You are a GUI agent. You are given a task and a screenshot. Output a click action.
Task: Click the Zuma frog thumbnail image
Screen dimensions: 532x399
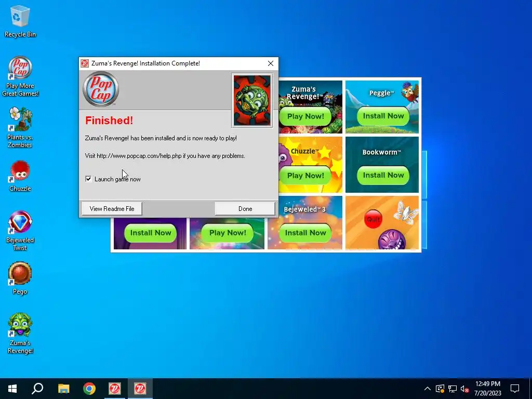coord(252,100)
